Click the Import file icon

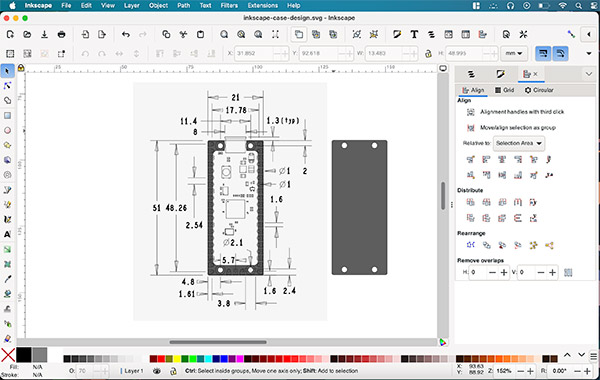pyautogui.click(x=85, y=34)
